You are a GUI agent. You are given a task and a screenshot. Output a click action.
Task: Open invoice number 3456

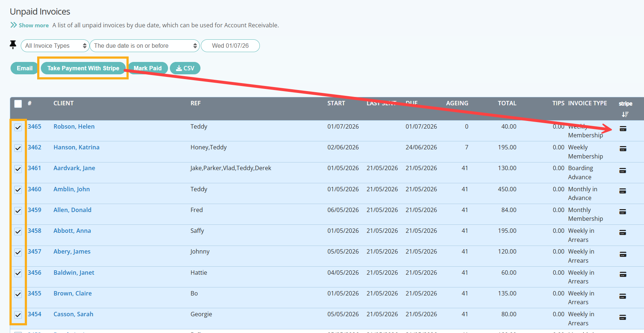(35, 273)
